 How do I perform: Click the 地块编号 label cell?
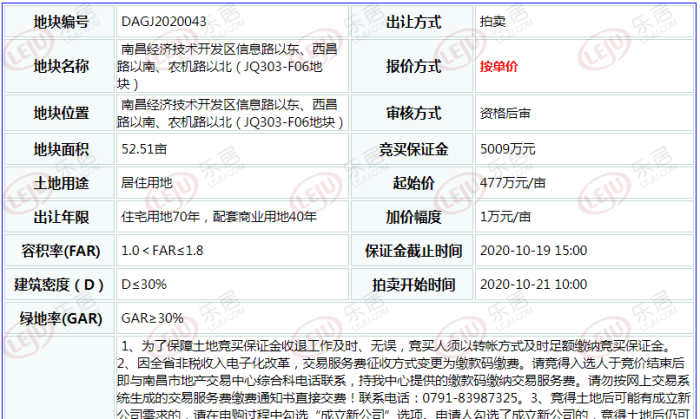coord(60,21)
